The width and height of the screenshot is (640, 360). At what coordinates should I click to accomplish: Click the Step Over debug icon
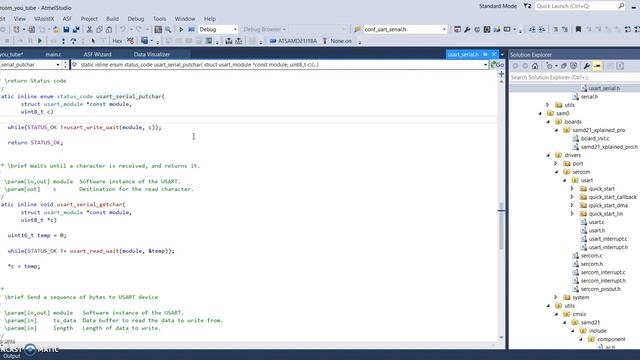(x=73, y=41)
